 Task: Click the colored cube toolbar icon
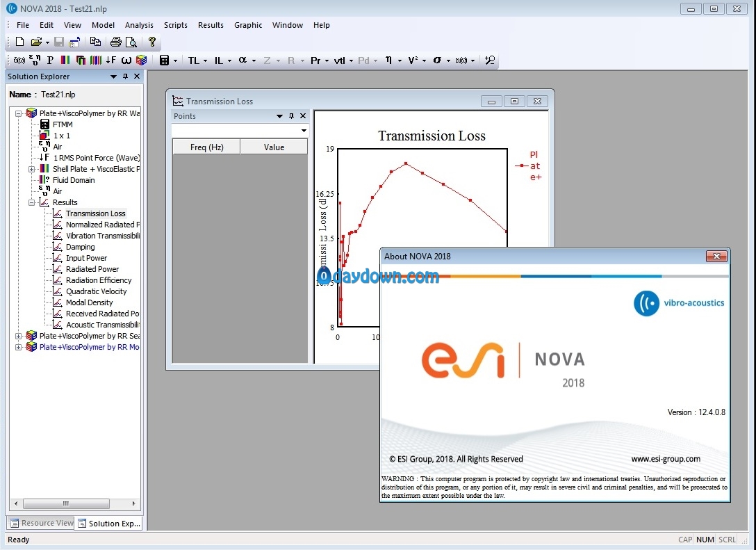point(141,60)
